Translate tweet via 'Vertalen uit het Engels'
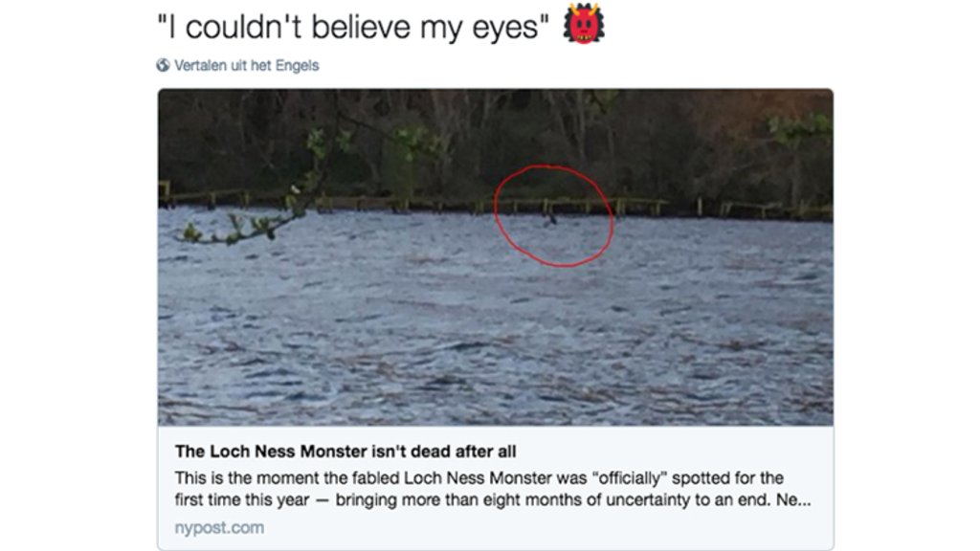 click(246, 65)
